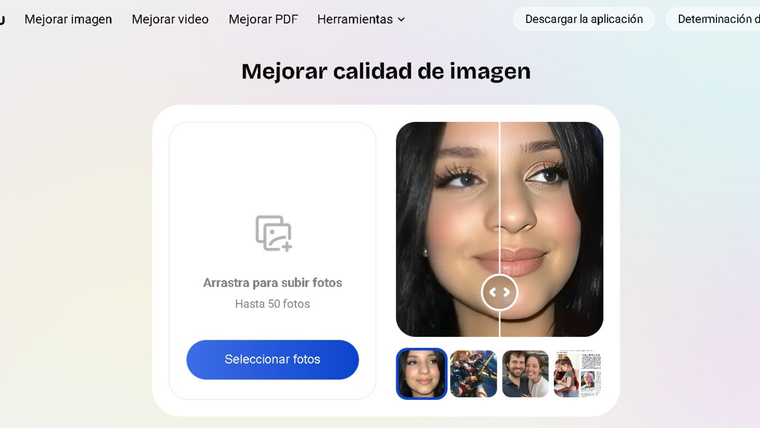The width and height of the screenshot is (760, 428).
Task: Open the Herramientas menu
Action: coord(354,19)
